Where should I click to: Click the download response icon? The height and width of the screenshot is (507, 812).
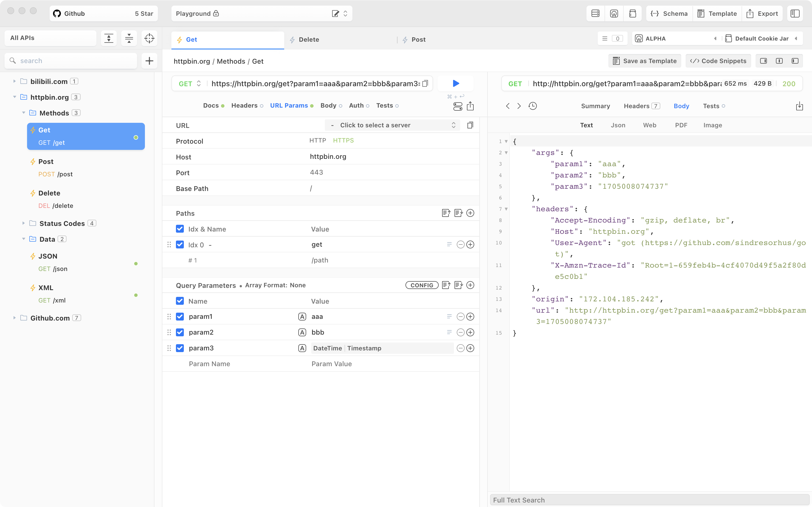point(799,106)
